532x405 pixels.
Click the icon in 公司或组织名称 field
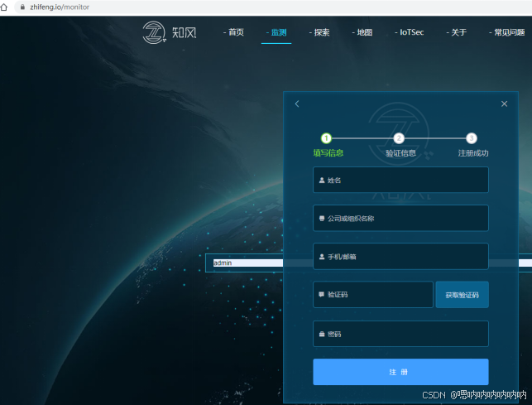[322, 219]
